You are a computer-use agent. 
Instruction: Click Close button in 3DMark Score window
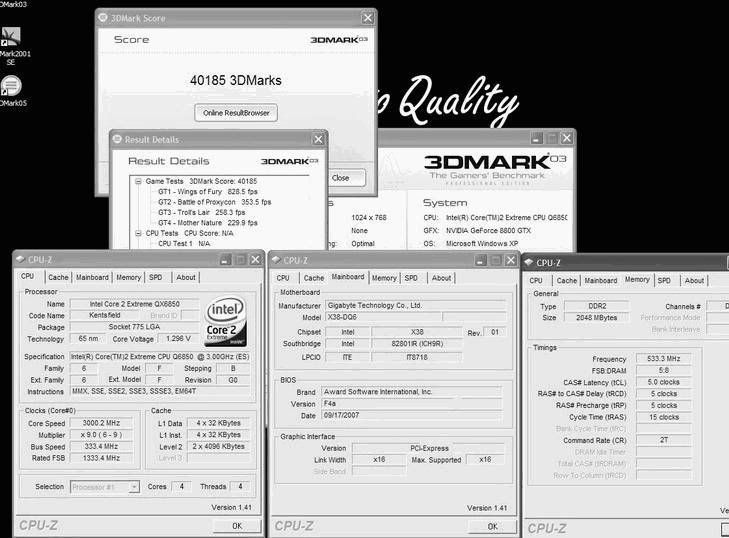click(346, 178)
